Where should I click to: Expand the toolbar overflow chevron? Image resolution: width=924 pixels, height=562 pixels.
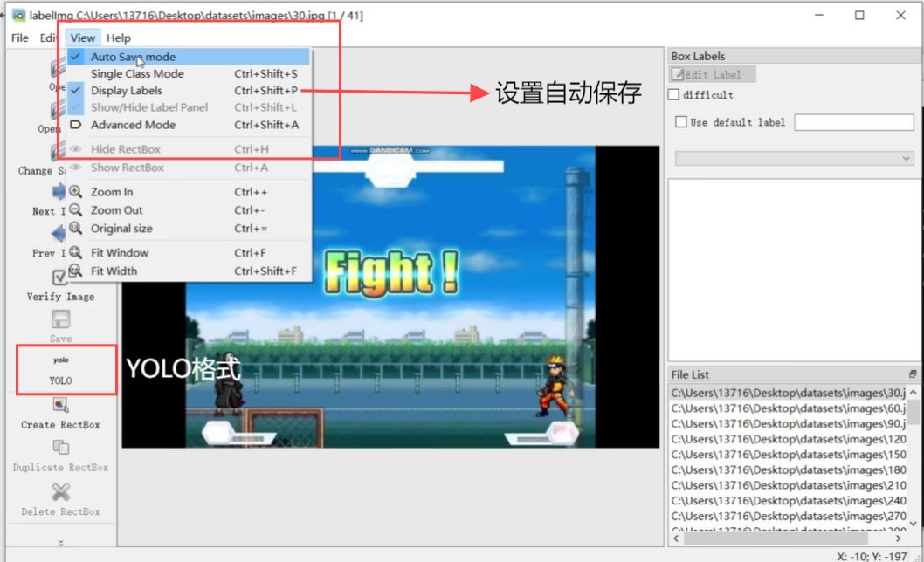tap(60, 543)
